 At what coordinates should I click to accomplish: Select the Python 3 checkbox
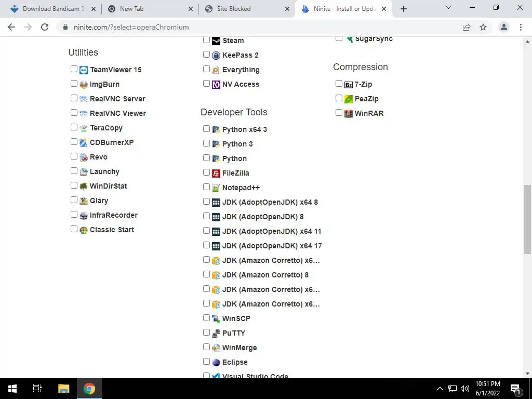click(x=206, y=143)
